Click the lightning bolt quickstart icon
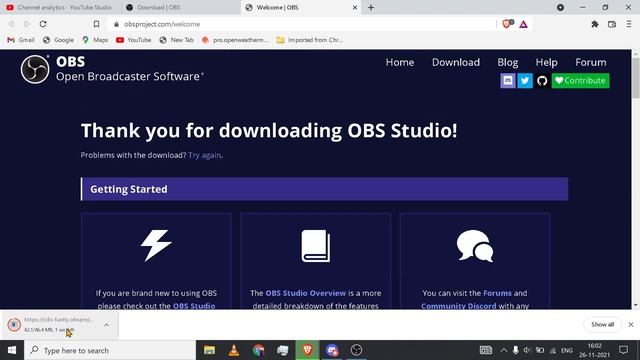Viewport: 640px width, 360px height. (156, 245)
